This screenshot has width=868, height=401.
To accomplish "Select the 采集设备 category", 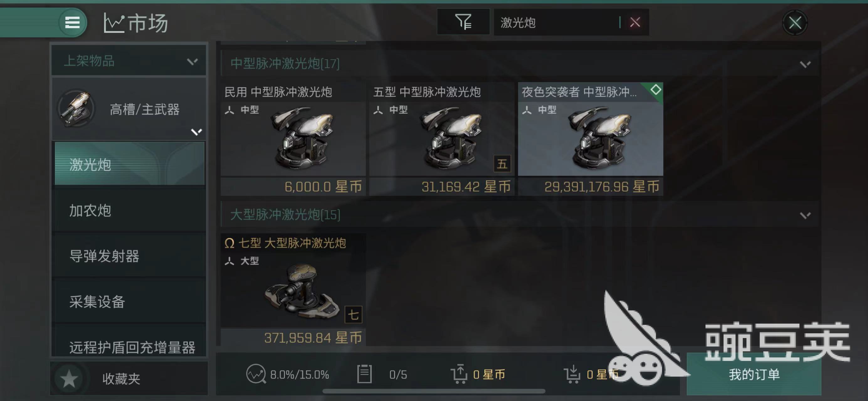I will coord(129,302).
